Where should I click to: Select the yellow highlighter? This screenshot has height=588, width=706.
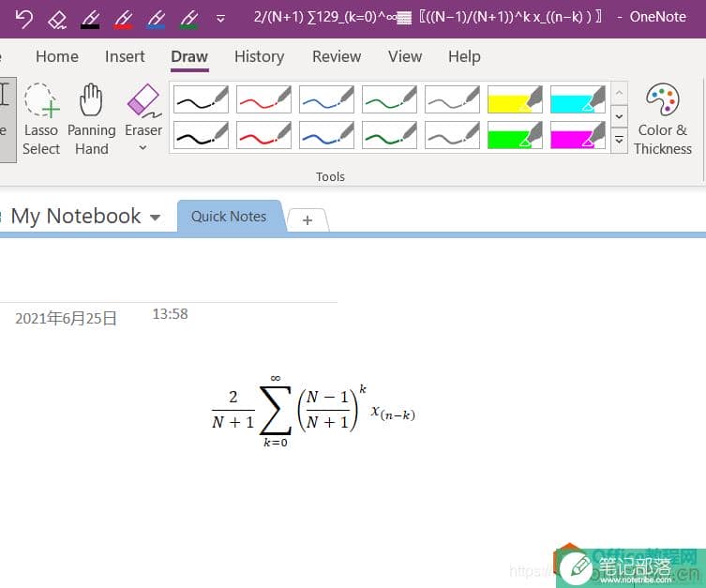pos(515,99)
